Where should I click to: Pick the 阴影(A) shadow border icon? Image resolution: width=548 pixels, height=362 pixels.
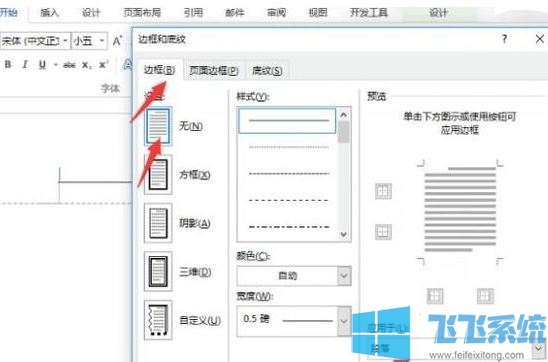tap(158, 223)
